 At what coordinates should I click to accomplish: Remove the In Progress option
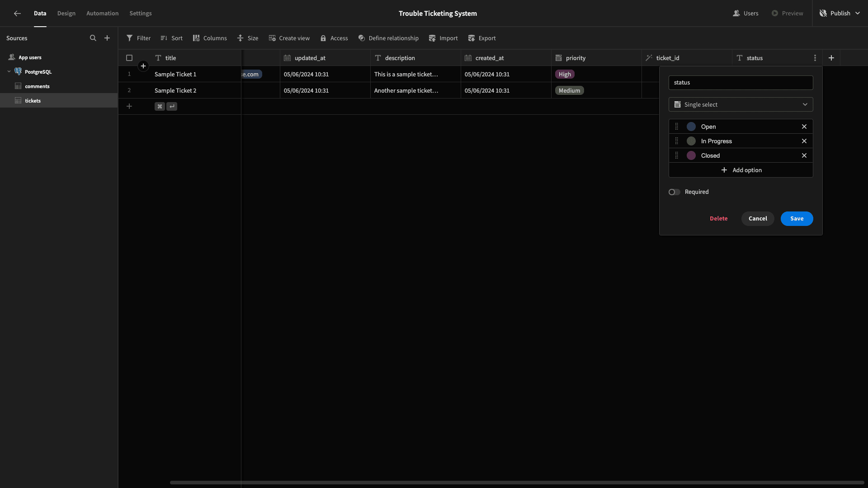coord(804,141)
